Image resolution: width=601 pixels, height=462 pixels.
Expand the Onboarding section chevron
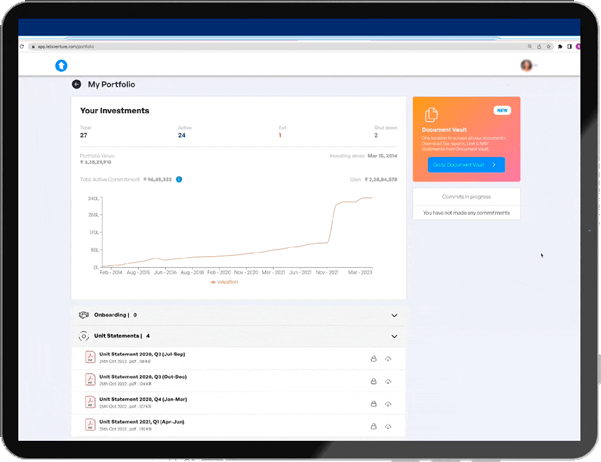[x=394, y=314]
